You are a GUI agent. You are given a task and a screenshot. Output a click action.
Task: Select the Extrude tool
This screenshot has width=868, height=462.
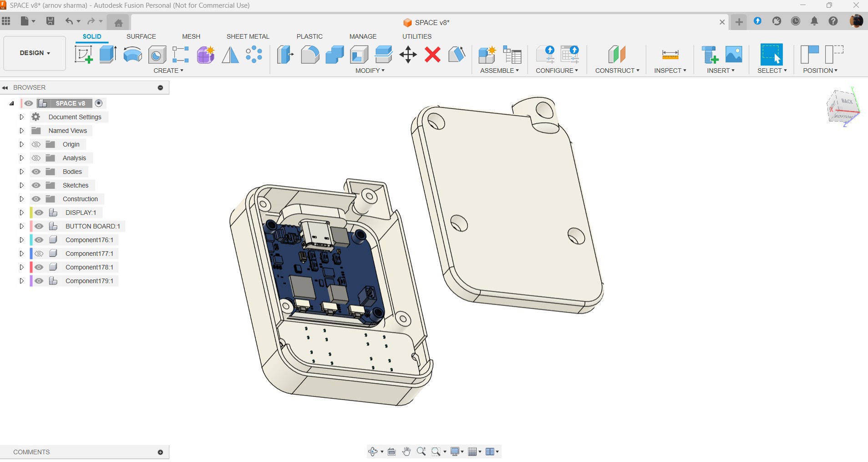108,55
